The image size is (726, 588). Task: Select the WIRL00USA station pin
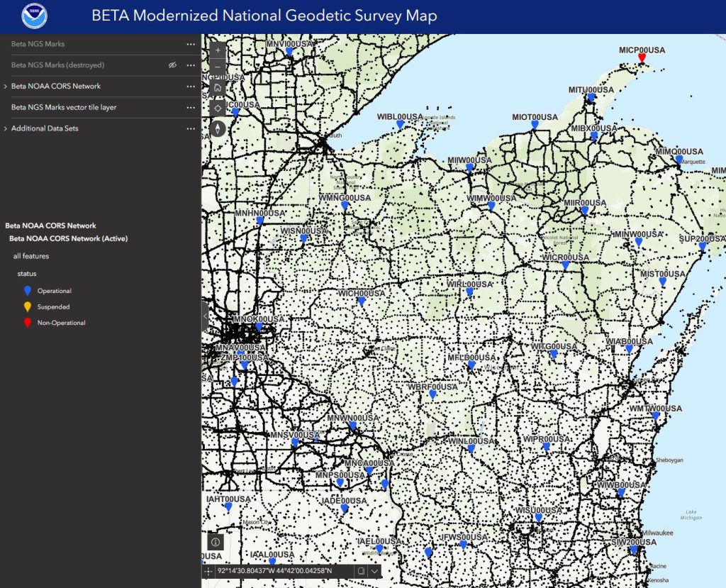tap(469, 292)
